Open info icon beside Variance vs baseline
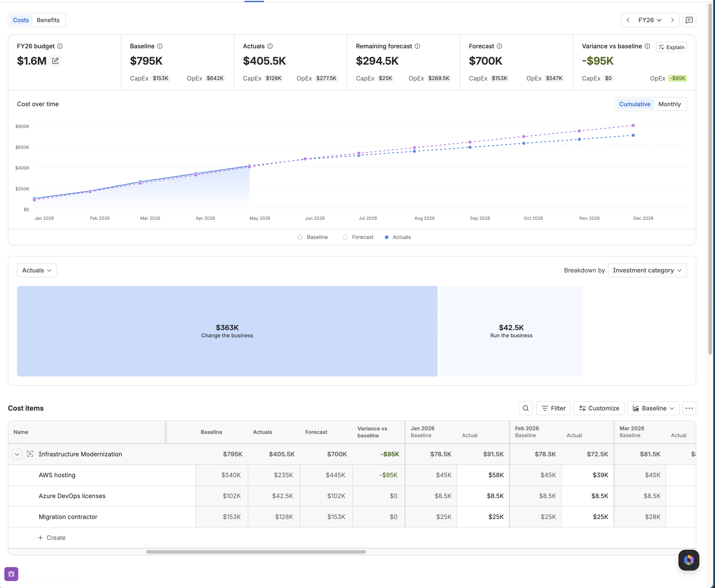 [647, 46]
